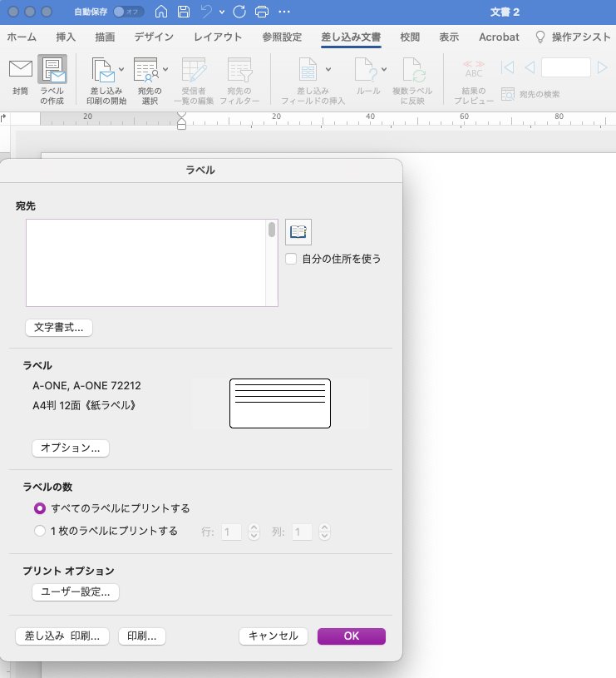Click the Filter Recipients (宛先のフィルター) icon

coord(239,70)
